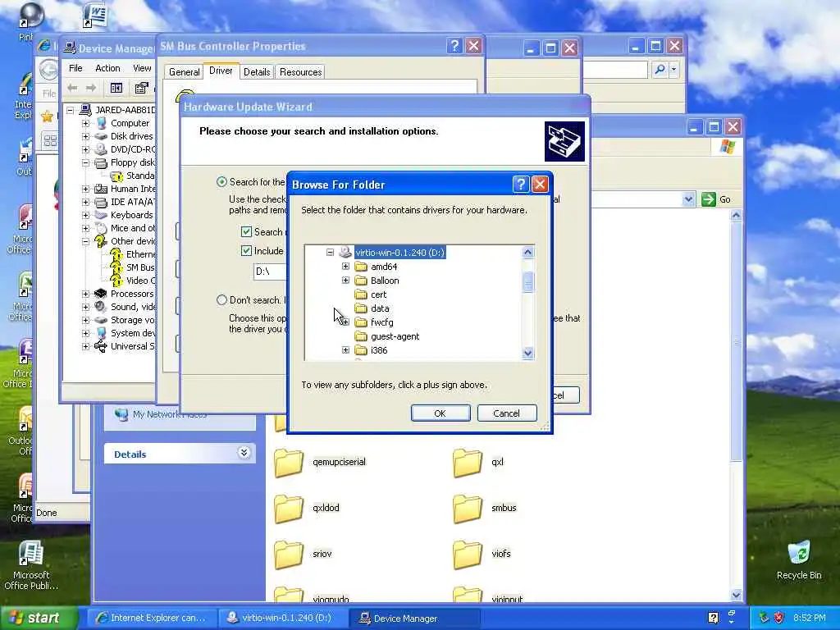Viewport: 840px width, 630px height.
Task: Click the search magnifier icon in the rear window
Action: [x=660, y=69]
